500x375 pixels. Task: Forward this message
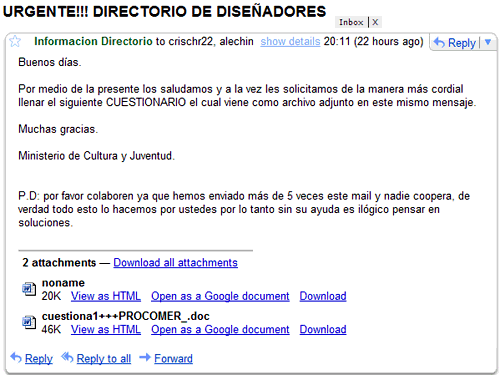click(x=173, y=359)
